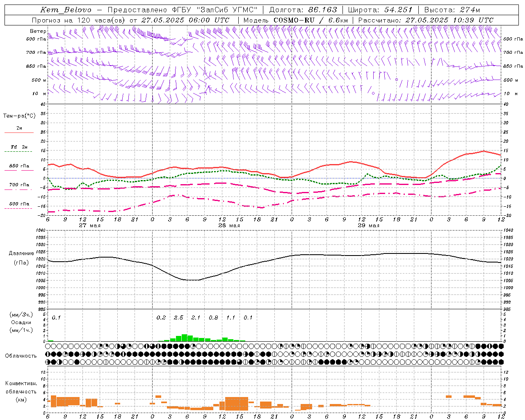Click the 0.2 three-hour precipitation value
The height and width of the screenshot is (420, 525).
[x=161, y=317]
